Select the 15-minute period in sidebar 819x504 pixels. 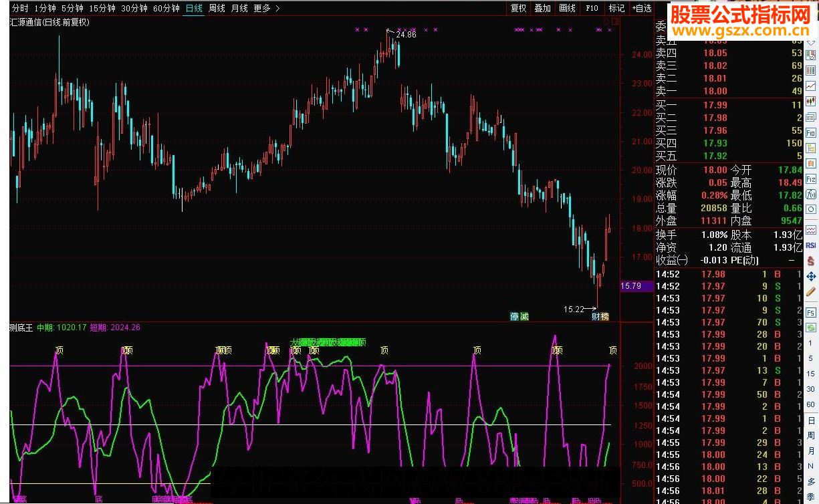pyautogui.click(x=811, y=372)
